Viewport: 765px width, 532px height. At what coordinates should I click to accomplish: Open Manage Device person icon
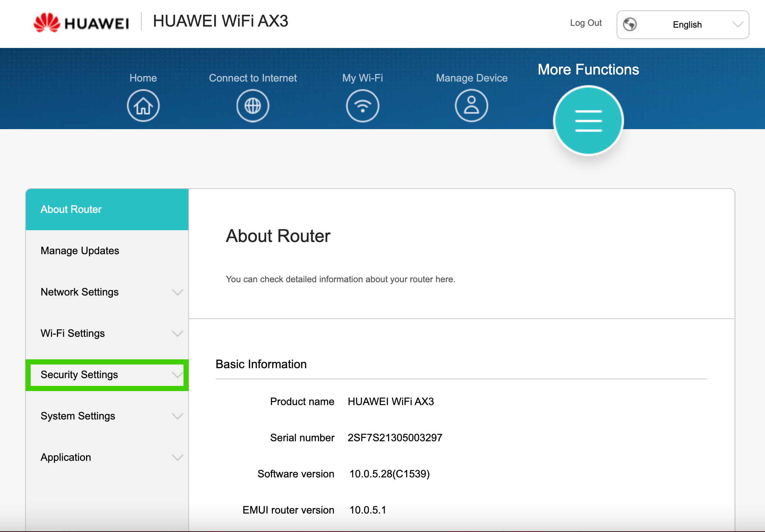pyautogui.click(x=471, y=106)
